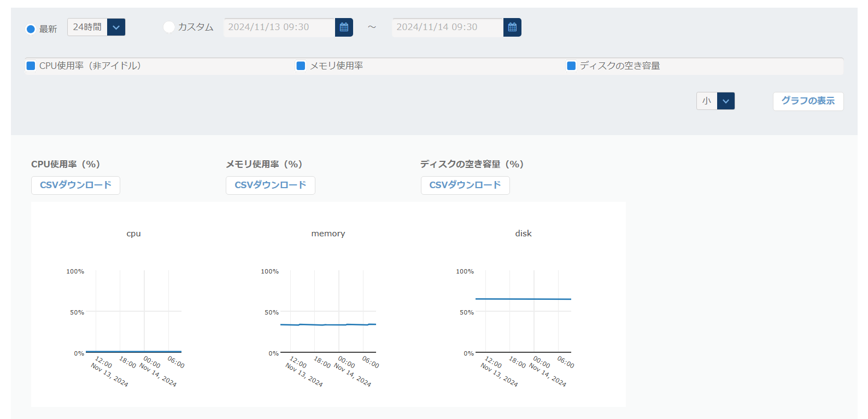
Task: Toggle the ディスクの空き容量 checkbox
Action: (571, 66)
